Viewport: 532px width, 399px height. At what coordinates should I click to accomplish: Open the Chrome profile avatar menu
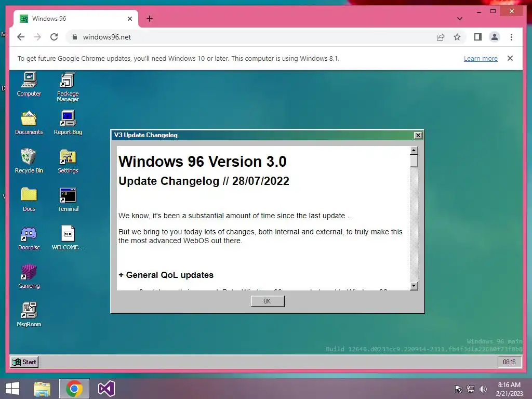tap(495, 37)
